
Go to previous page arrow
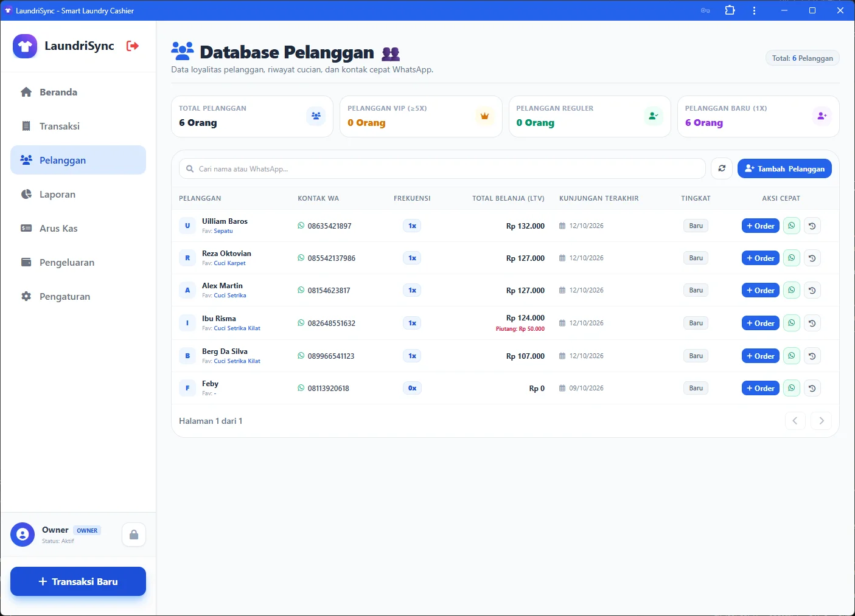795,420
